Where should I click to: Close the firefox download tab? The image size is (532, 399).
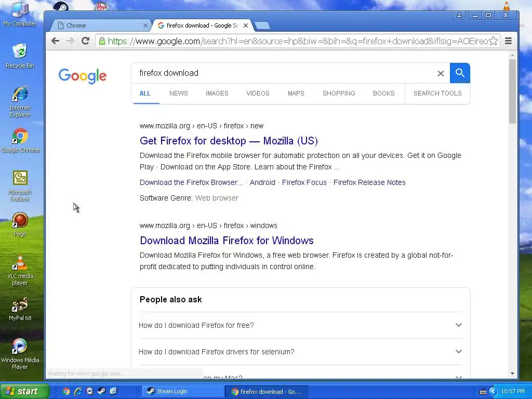point(246,25)
